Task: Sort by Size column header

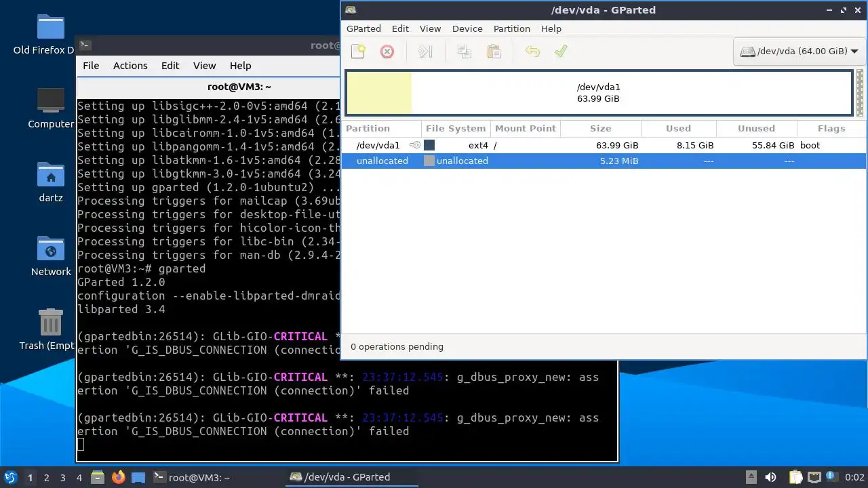Action: [x=600, y=128]
